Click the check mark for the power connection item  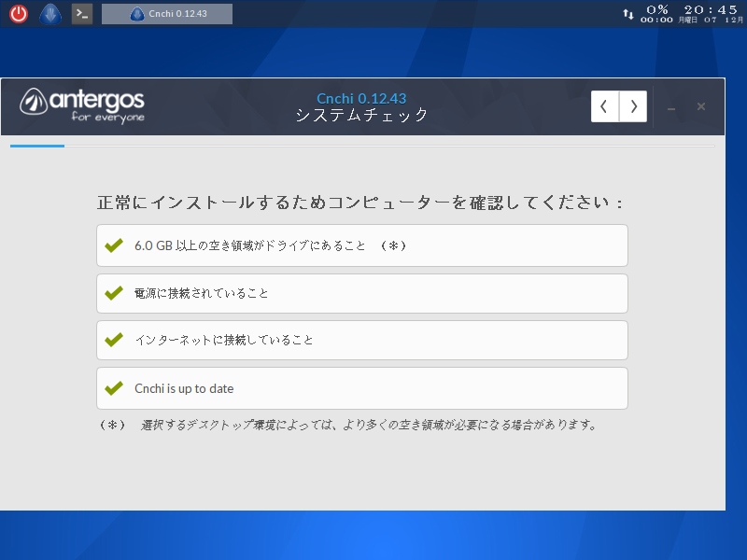[114, 292]
